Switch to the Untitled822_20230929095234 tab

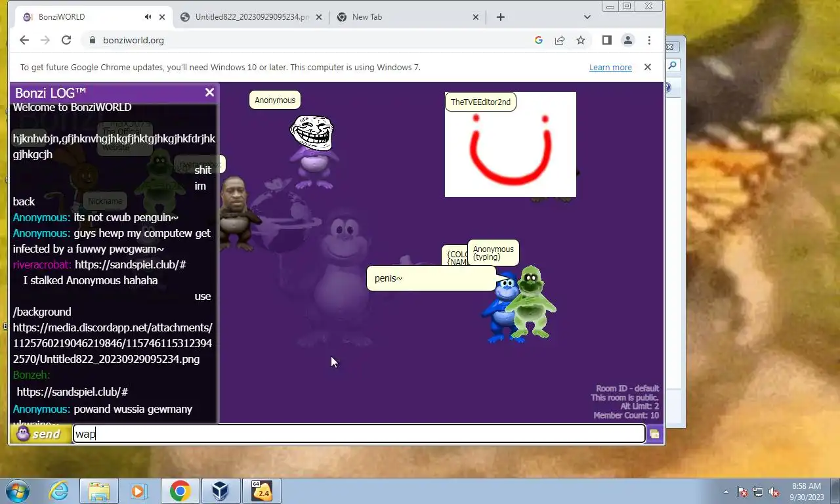tap(252, 17)
